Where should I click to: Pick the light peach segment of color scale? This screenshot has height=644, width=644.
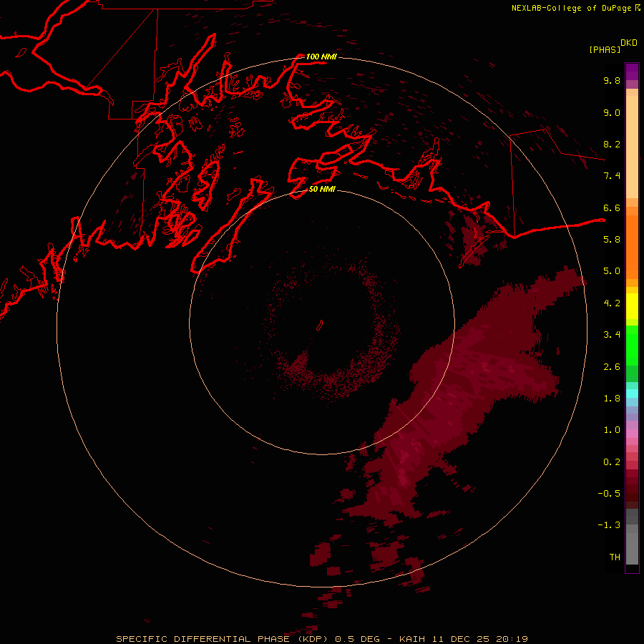[x=632, y=147]
